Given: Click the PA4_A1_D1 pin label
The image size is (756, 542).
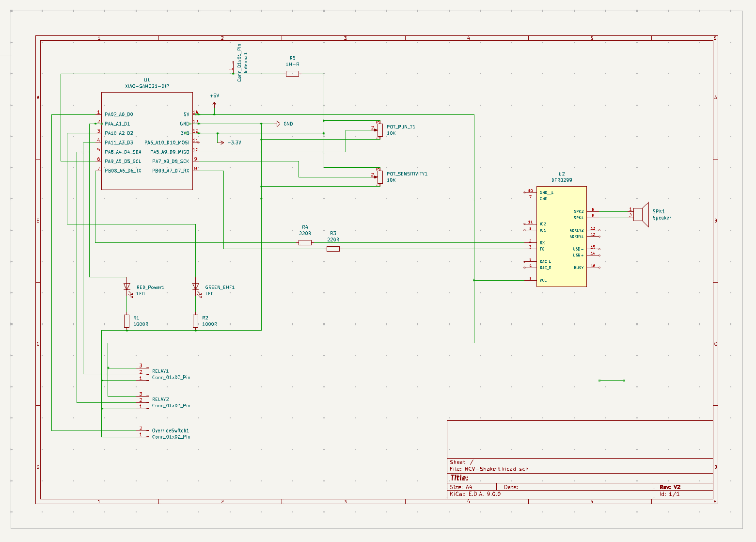Looking at the screenshot, I should tap(117, 124).
